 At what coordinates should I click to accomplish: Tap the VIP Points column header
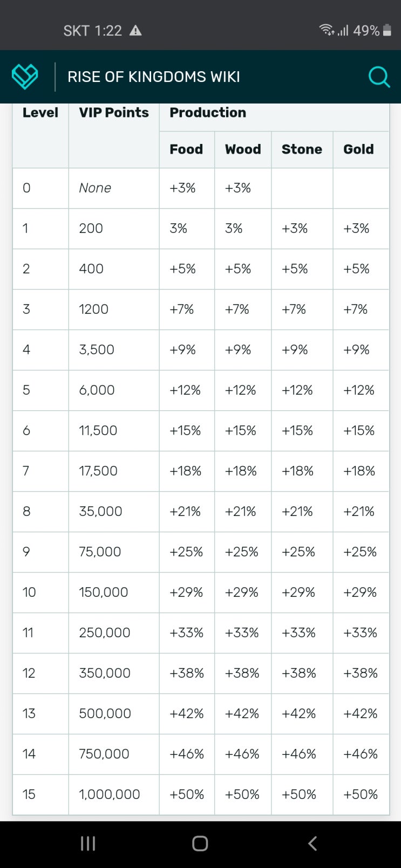click(x=114, y=113)
